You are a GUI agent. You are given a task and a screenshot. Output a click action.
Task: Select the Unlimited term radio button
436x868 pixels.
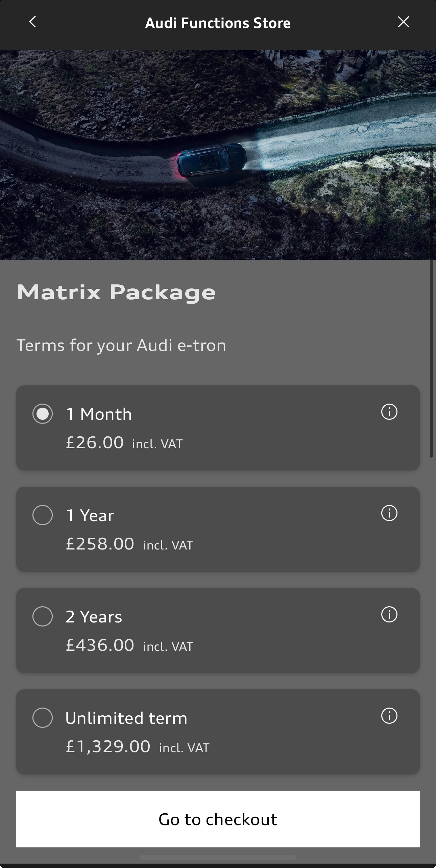(43, 718)
